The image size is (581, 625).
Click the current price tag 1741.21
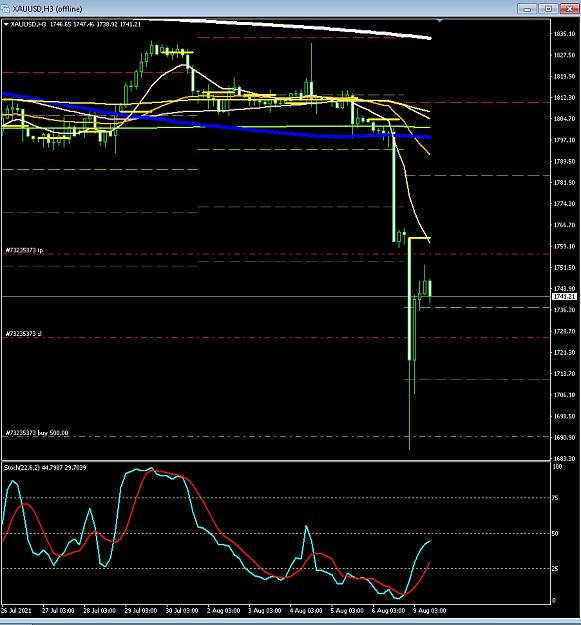(564, 297)
